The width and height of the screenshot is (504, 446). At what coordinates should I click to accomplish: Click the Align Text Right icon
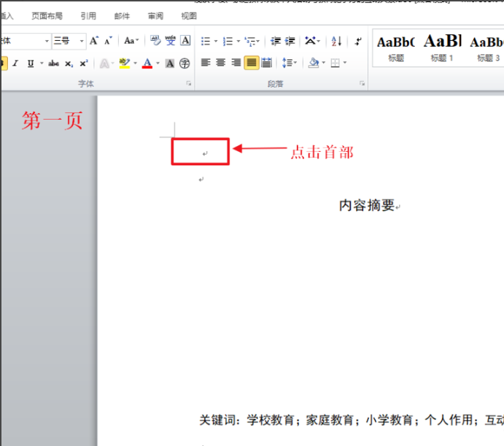(x=236, y=63)
